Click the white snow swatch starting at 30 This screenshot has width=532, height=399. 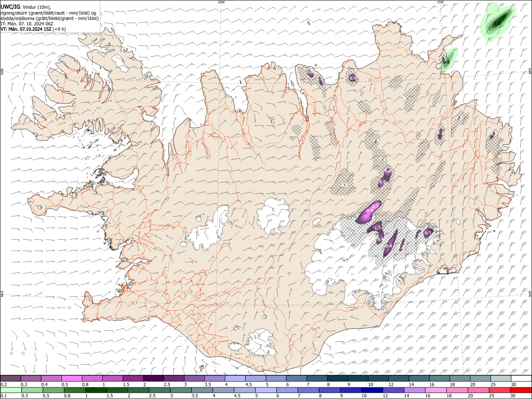[x=521, y=378]
